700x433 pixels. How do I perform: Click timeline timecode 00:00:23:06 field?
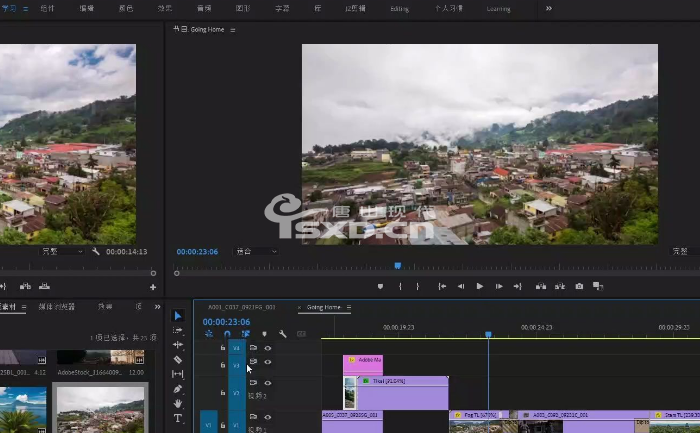point(226,322)
